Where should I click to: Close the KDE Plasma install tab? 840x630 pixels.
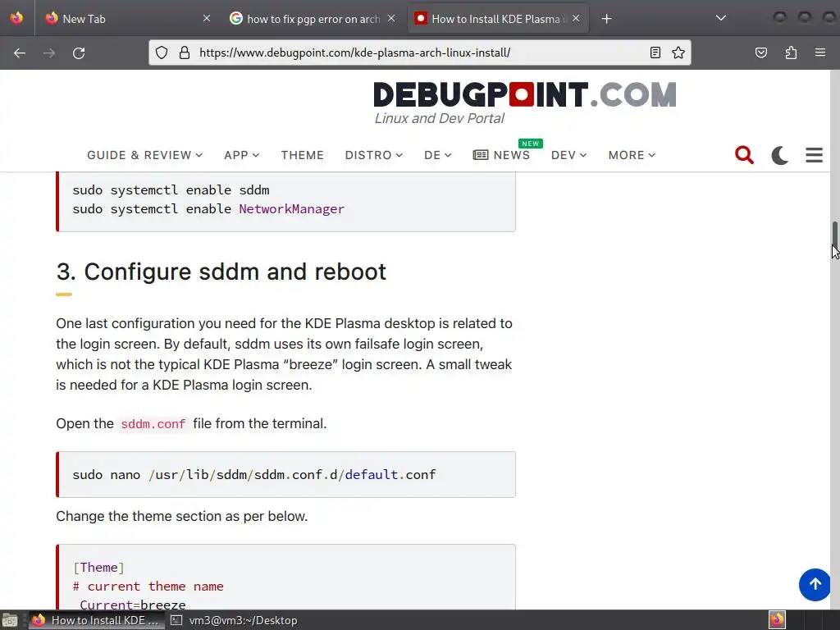[576, 19]
